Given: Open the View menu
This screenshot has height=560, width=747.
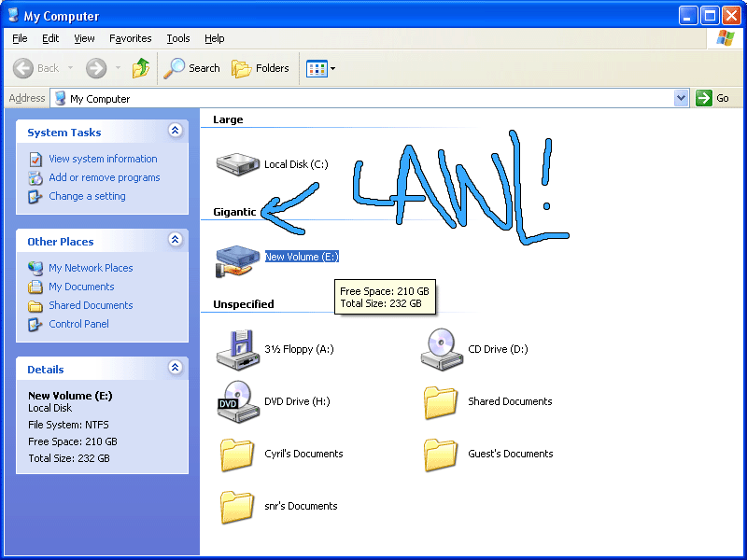Looking at the screenshot, I should click(x=84, y=38).
